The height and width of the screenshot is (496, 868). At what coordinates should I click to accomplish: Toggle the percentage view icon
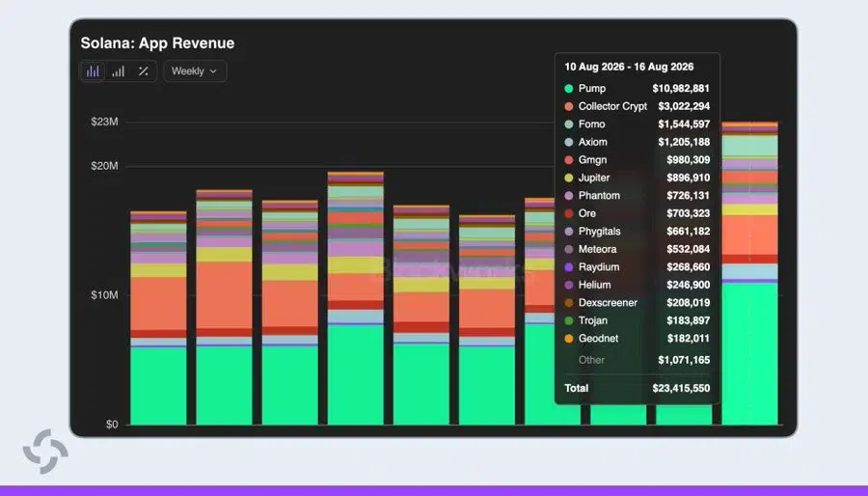click(144, 71)
